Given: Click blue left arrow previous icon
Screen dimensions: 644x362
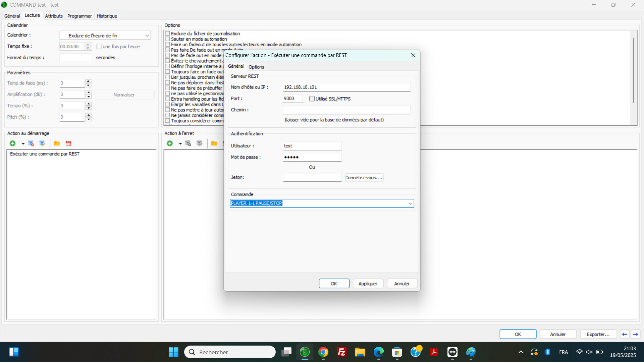Looking at the screenshot, I should tap(625, 334).
